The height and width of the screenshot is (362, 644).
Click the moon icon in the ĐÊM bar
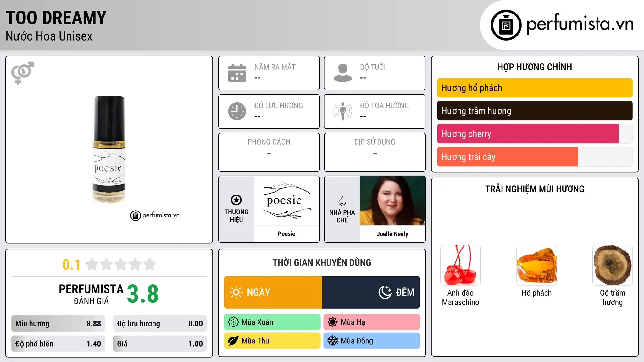point(385,292)
